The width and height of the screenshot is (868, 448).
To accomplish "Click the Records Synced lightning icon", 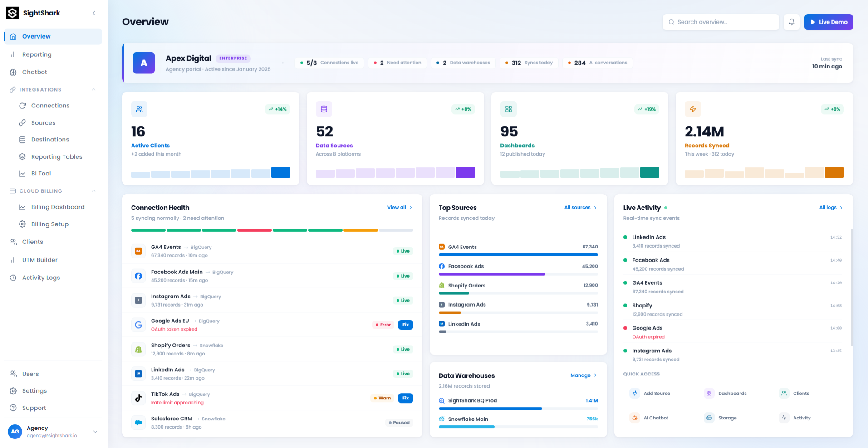I will 693,109.
